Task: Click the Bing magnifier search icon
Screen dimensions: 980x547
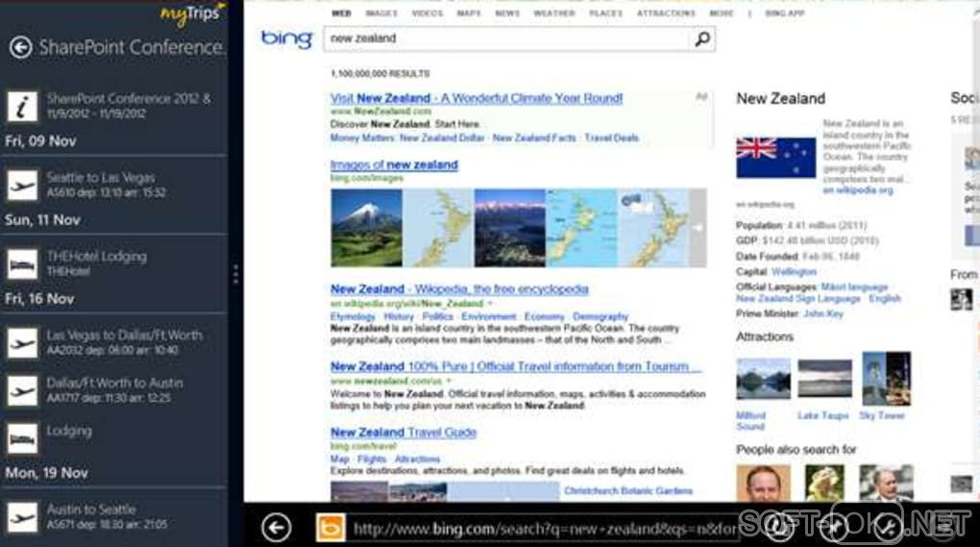Action: coord(702,38)
